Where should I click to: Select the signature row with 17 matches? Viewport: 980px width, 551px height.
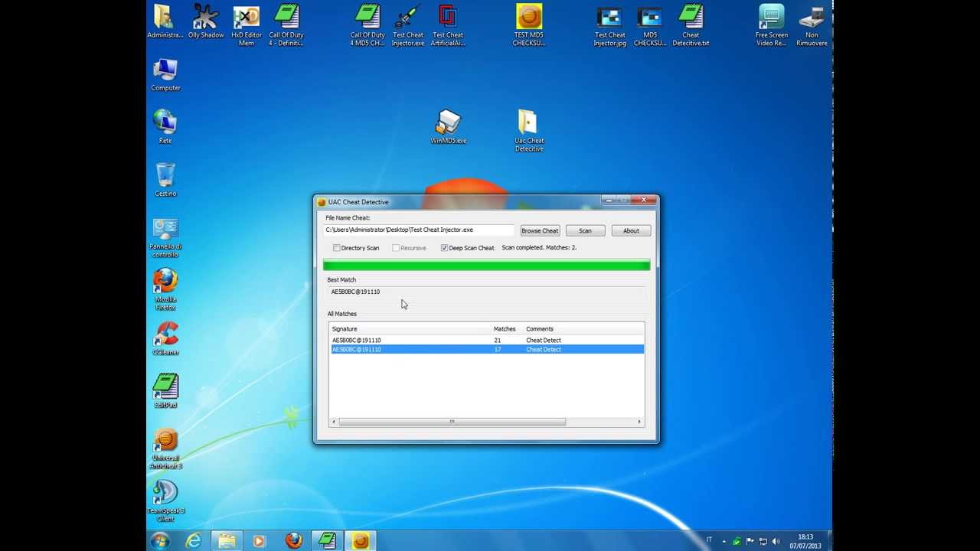[x=487, y=349]
